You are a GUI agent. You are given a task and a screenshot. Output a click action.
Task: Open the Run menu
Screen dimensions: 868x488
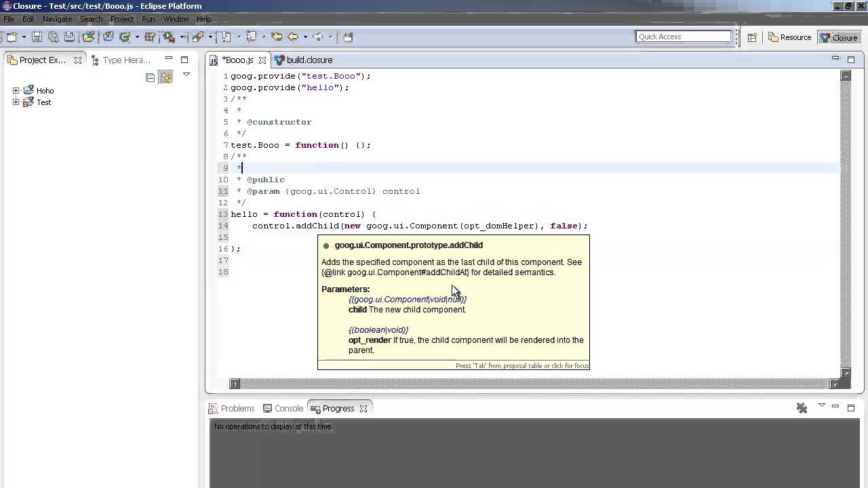pos(148,19)
